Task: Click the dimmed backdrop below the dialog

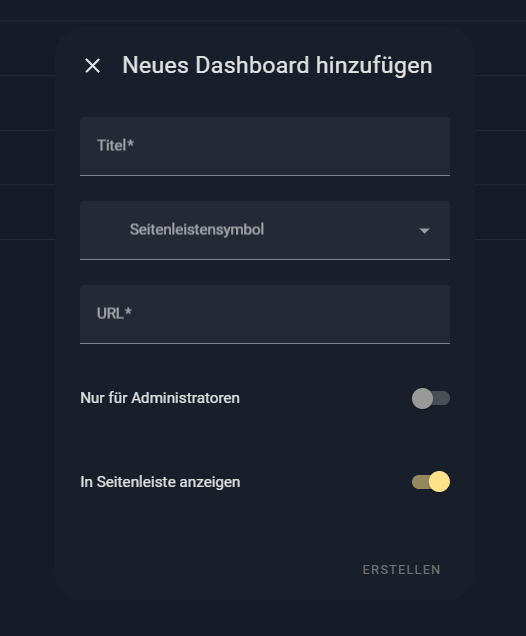Action: pos(263,620)
